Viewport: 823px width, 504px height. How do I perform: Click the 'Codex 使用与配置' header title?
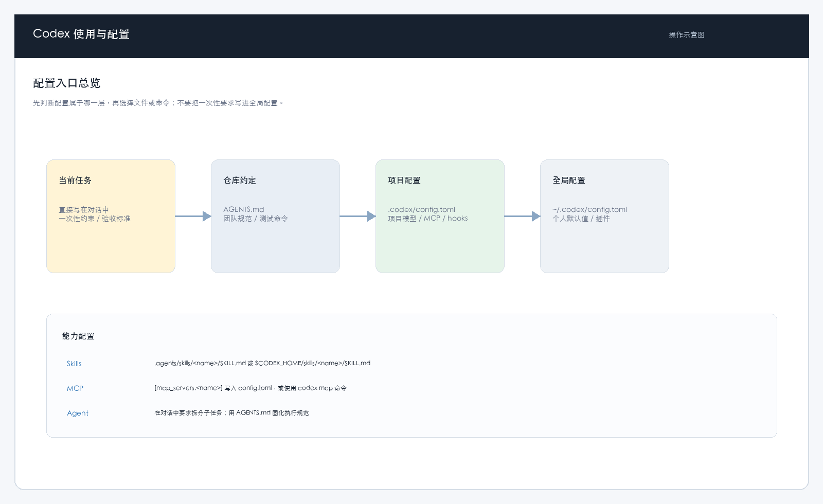click(81, 34)
